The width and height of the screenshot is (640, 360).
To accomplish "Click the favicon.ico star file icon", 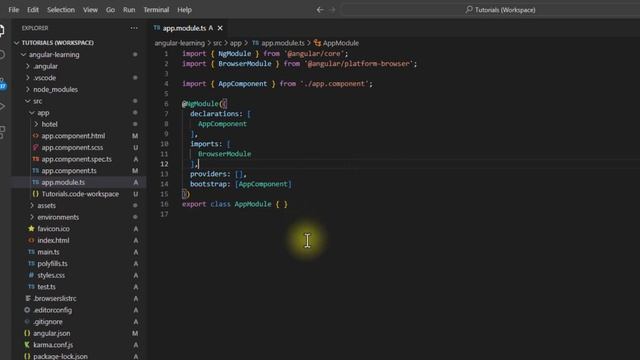I will (31, 229).
